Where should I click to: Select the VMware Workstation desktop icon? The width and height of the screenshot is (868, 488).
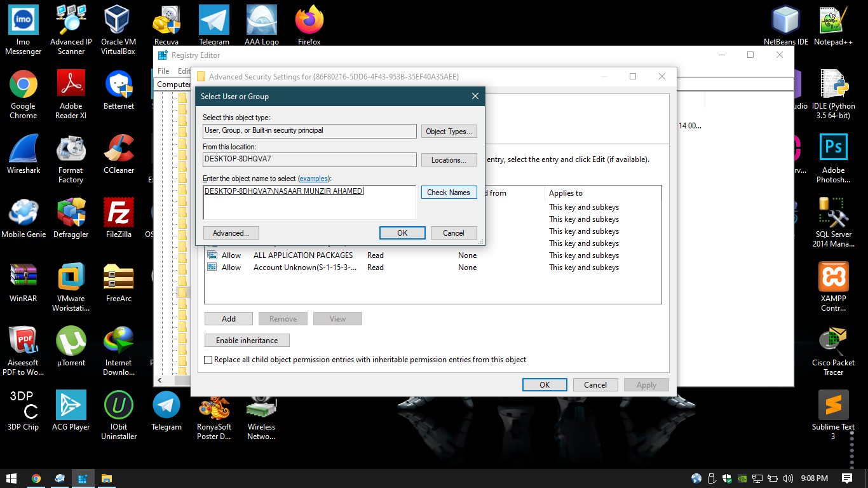click(x=71, y=287)
